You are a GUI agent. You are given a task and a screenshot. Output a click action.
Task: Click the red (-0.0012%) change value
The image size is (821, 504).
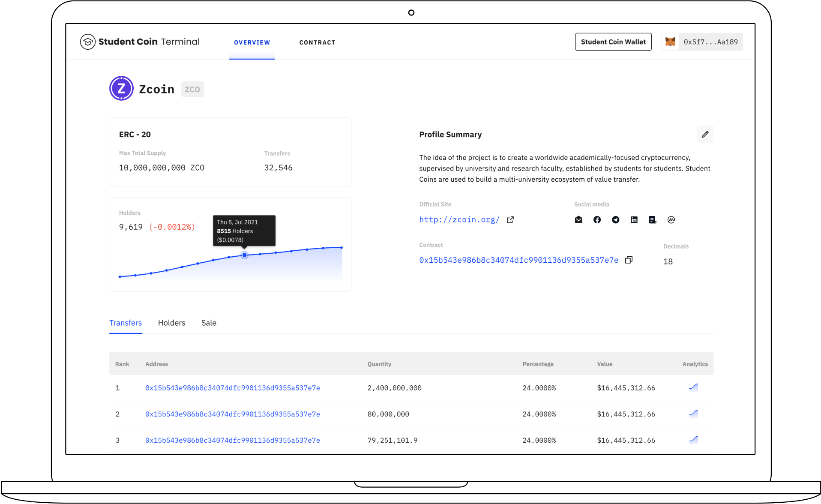point(172,227)
